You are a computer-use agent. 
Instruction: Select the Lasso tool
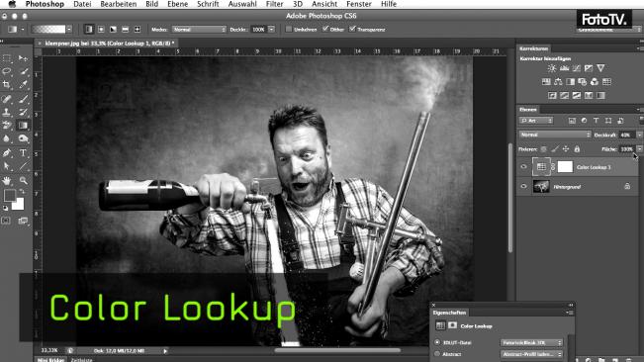(x=7, y=71)
